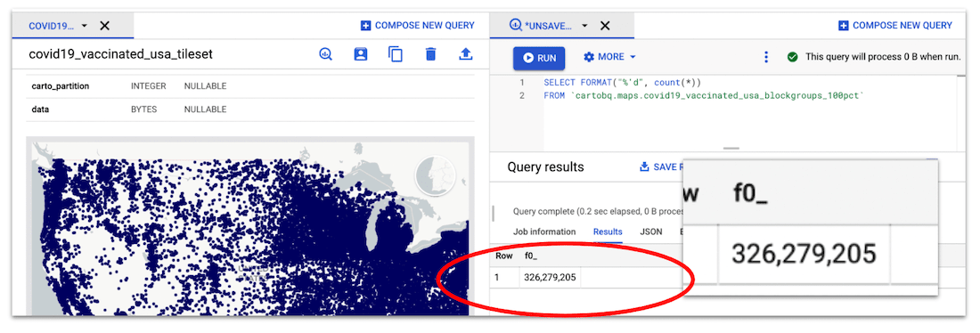Click the Query table magnifier icon
This screenshot has height=333, width=980.
(325, 54)
